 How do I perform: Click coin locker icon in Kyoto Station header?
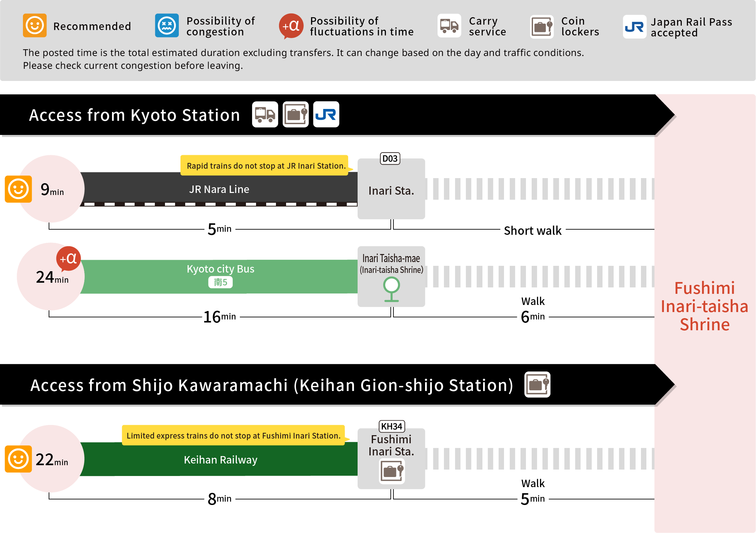pos(296,114)
